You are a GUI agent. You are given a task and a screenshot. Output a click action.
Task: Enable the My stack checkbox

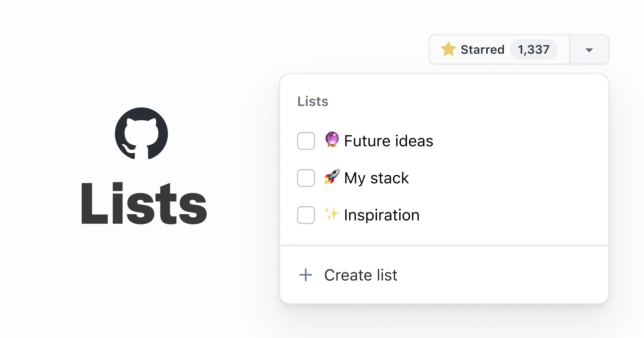[306, 178]
